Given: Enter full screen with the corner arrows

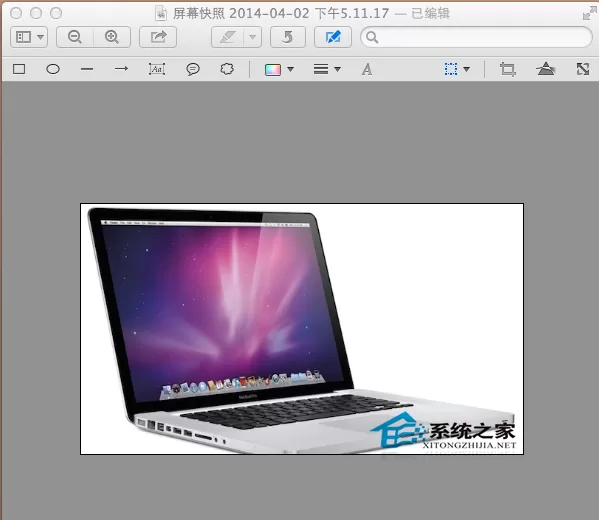Looking at the screenshot, I should [589, 14].
